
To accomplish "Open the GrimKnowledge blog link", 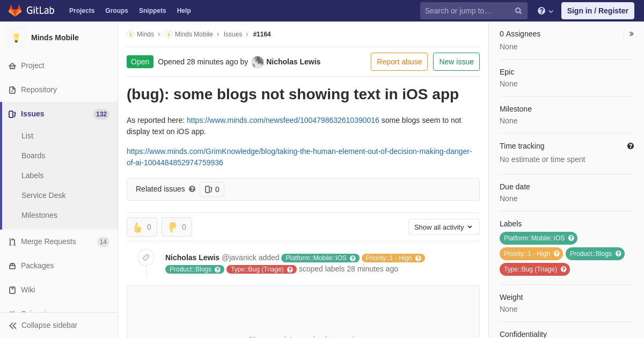I will pos(299,157).
